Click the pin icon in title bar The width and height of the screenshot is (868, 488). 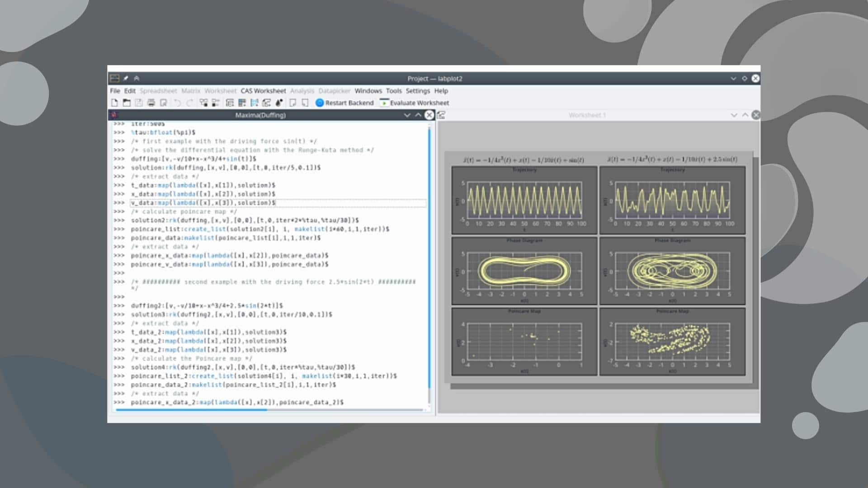[126, 78]
